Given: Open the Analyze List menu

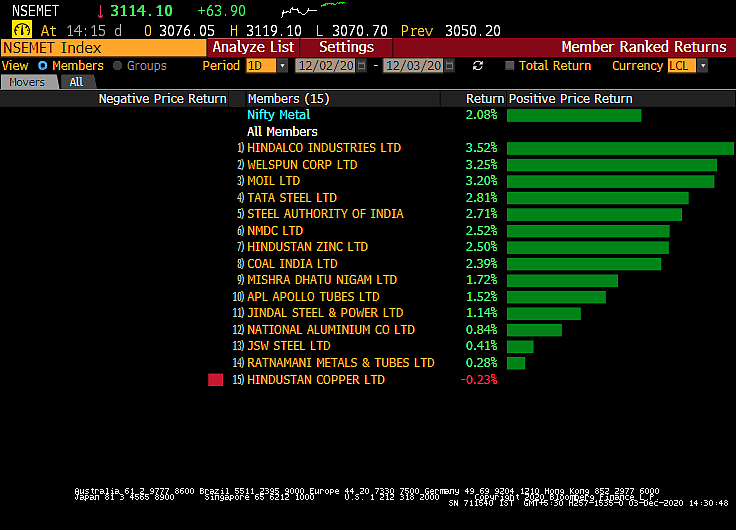Looking at the screenshot, I should click(x=253, y=47).
